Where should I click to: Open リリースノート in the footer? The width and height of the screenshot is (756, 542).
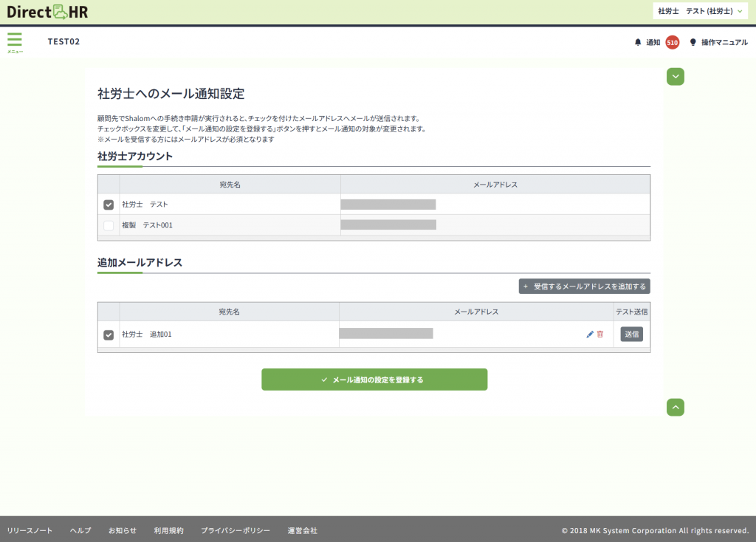point(30,530)
